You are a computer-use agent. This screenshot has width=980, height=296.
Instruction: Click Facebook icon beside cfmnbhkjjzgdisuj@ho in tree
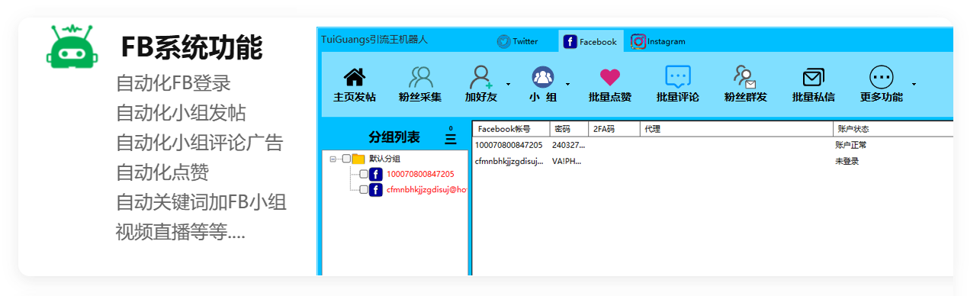pos(375,189)
